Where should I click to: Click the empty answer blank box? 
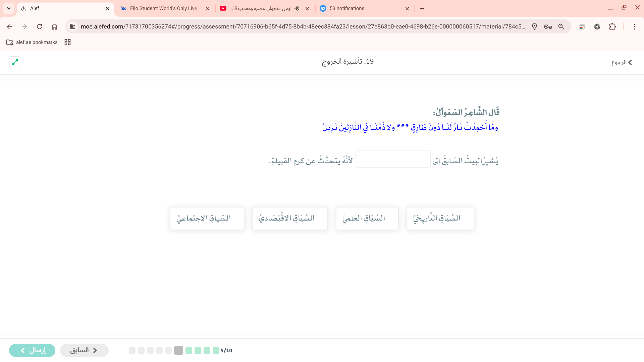[393, 159]
